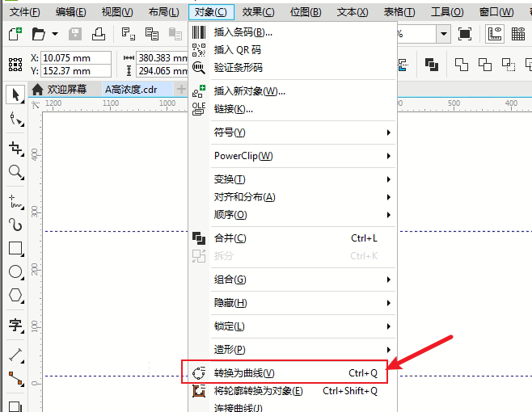Select the Text tool 字

tap(16, 326)
